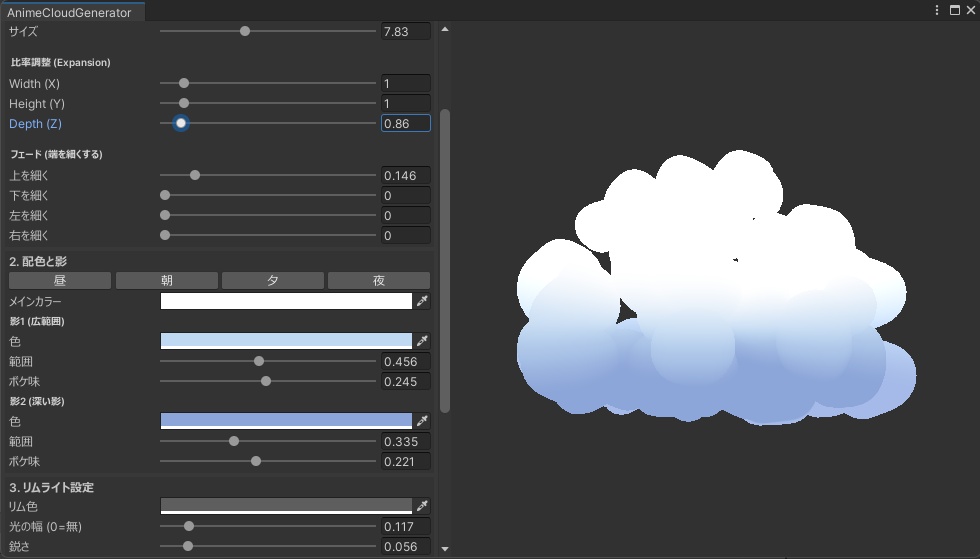Image resolution: width=980 pixels, height=559 pixels.
Task: Edit the 左を細く value field
Action: tap(406, 216)
